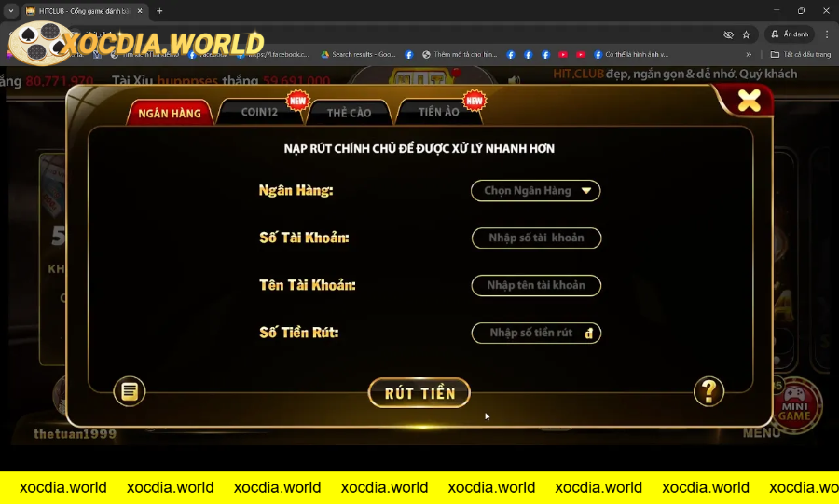
Task: Open the COIN12 withdrawal tab
Action: point(259,112)
